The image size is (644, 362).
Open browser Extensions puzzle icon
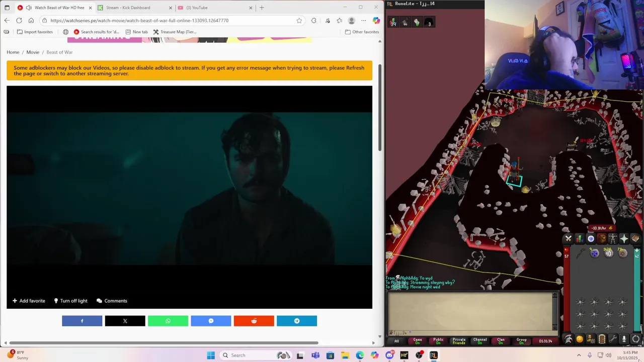[313, 21]
